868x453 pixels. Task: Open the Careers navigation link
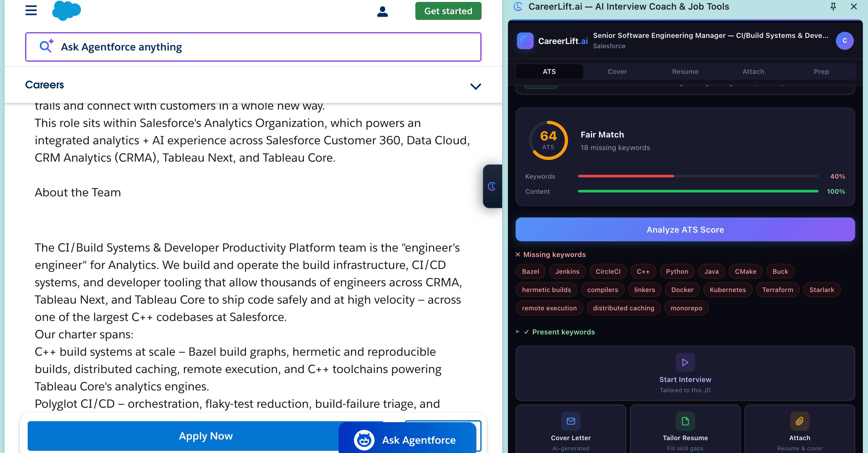[x=44, y=84]
